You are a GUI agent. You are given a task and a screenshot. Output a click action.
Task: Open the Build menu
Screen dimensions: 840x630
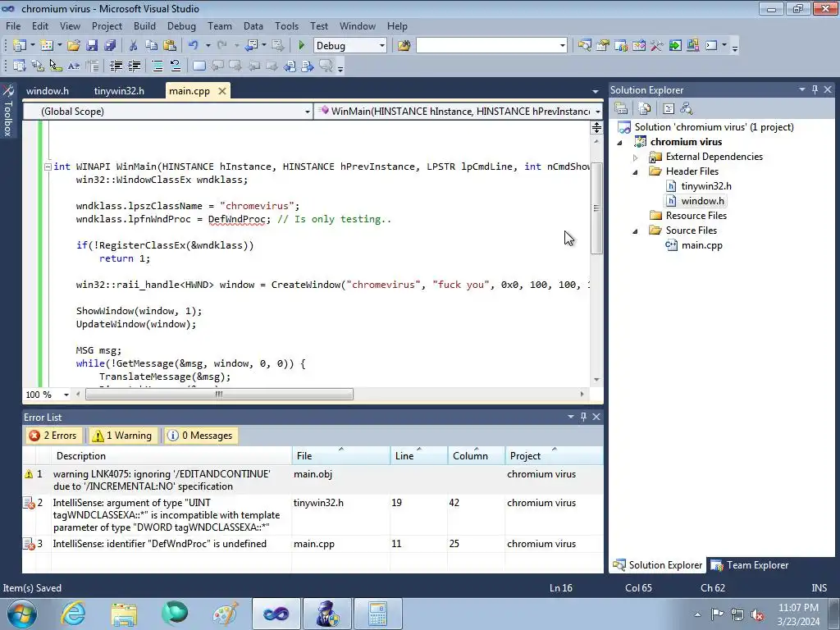[144, 25]
